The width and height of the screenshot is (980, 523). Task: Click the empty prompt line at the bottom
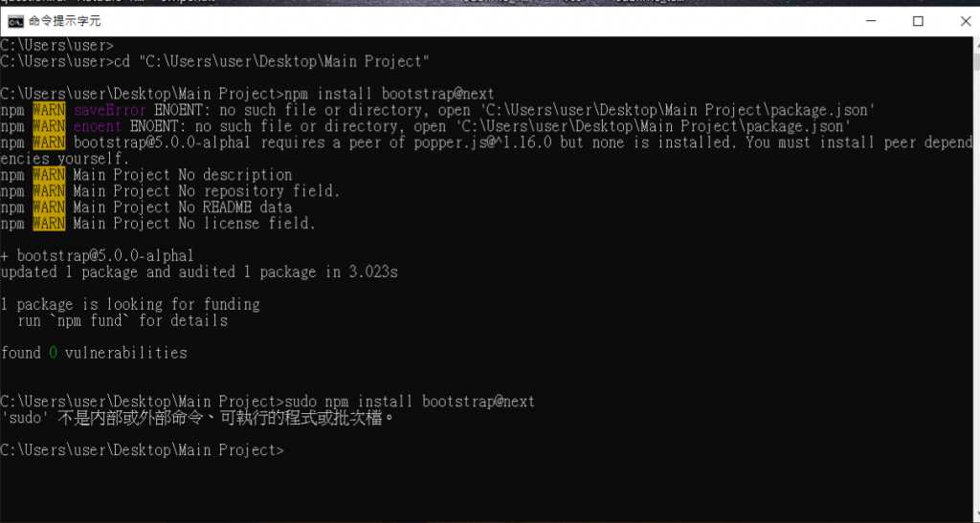point(142,450)
